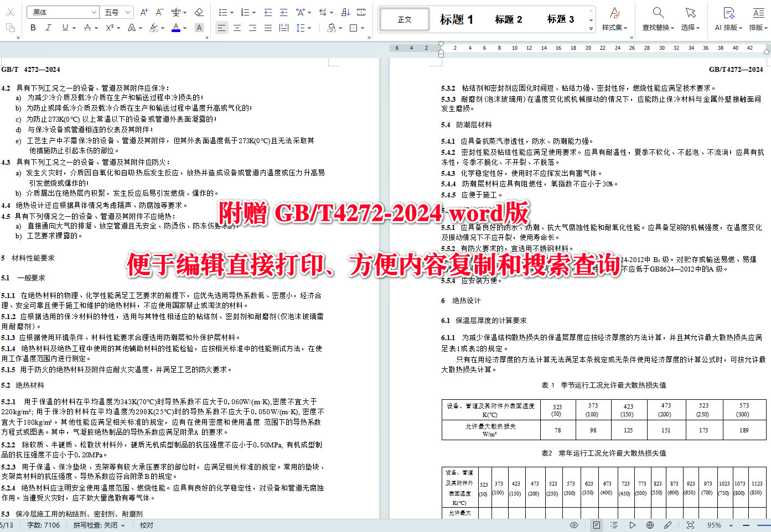Screen dimensions: 771x532
Task: Click the eye protection mode icon in status bar
Action: tap(574, 525)
